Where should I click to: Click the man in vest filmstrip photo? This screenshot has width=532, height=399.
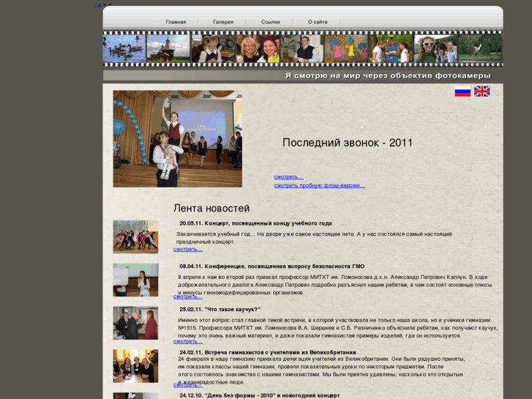(x=301, y=48)
